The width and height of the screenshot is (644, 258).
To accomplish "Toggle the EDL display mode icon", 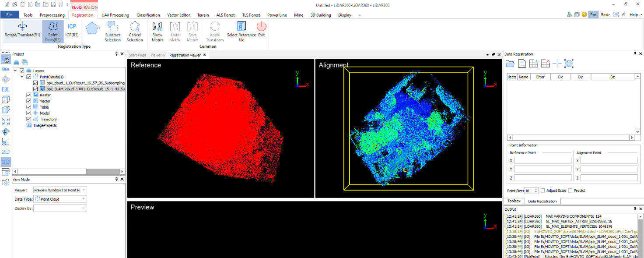I will point(6,89).
